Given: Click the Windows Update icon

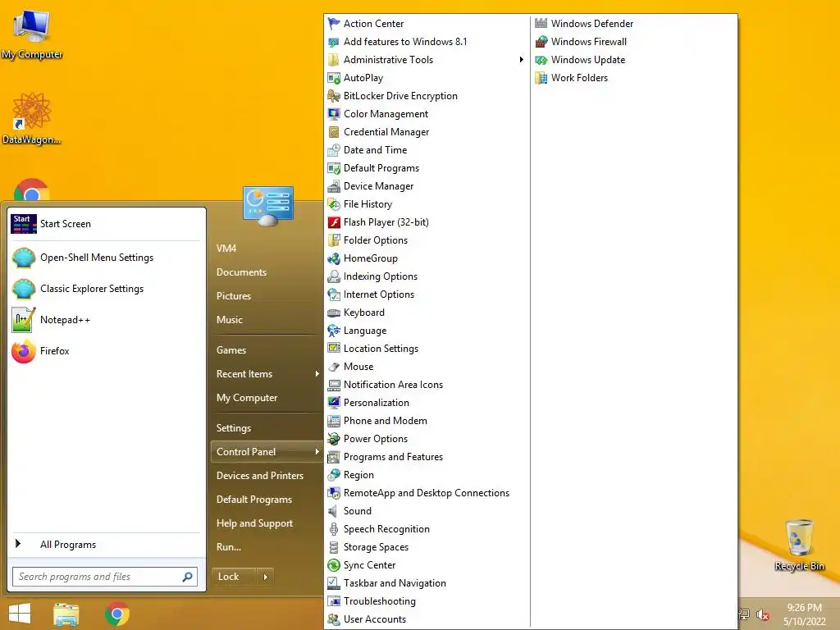Looking at the screenshot, I should point(541,59).
